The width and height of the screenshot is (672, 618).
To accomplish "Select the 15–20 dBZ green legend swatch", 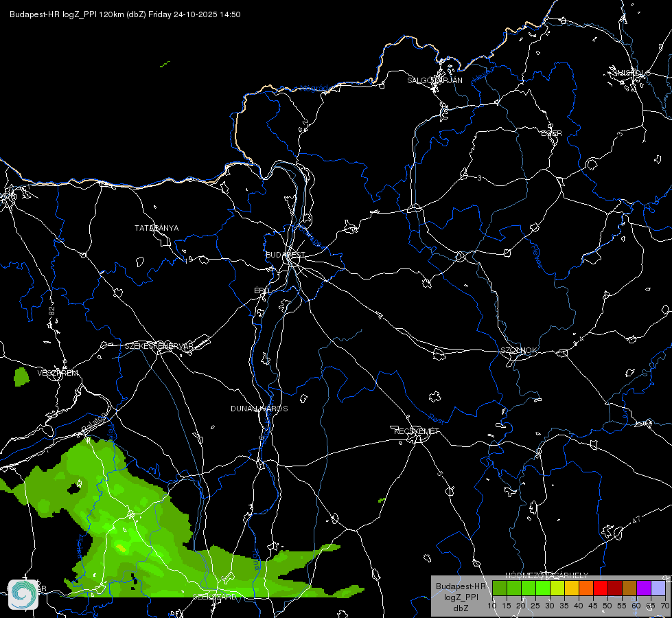I will pos(514,588).
